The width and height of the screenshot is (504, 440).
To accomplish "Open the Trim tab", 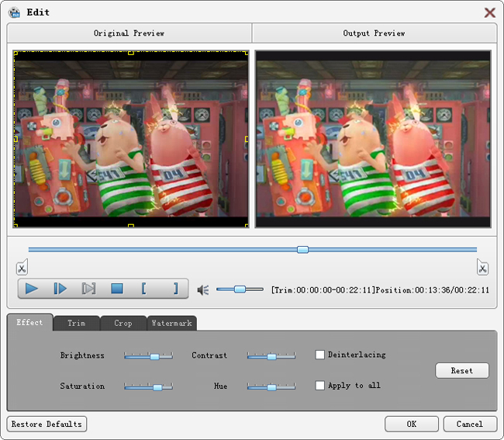I will [77, 324].
